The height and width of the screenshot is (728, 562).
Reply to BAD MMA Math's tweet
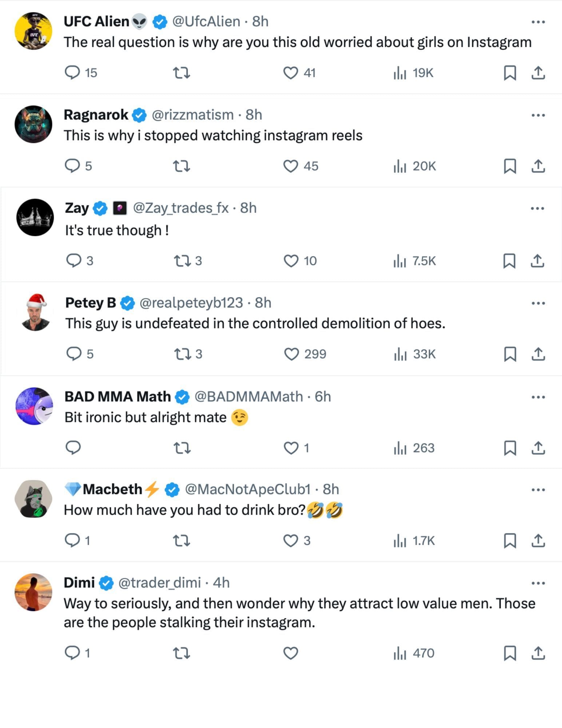73,447
